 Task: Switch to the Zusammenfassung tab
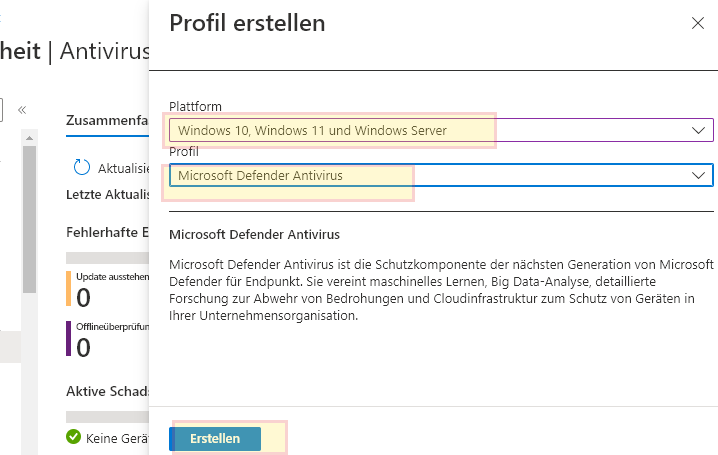(107, 119)
